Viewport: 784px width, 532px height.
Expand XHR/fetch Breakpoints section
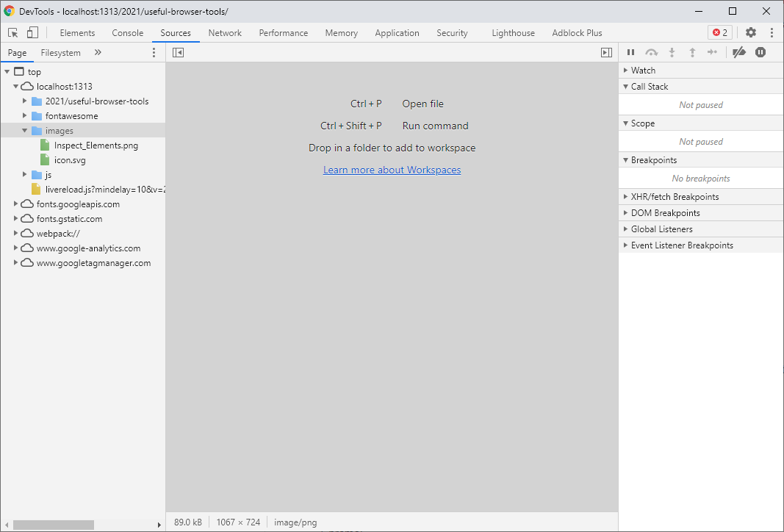point(625,196)
